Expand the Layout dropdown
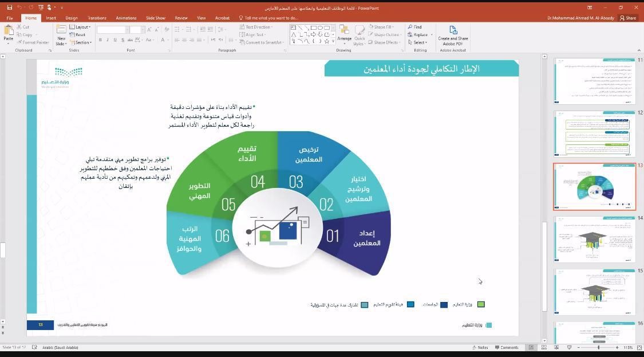 click(x=80, y=27)
